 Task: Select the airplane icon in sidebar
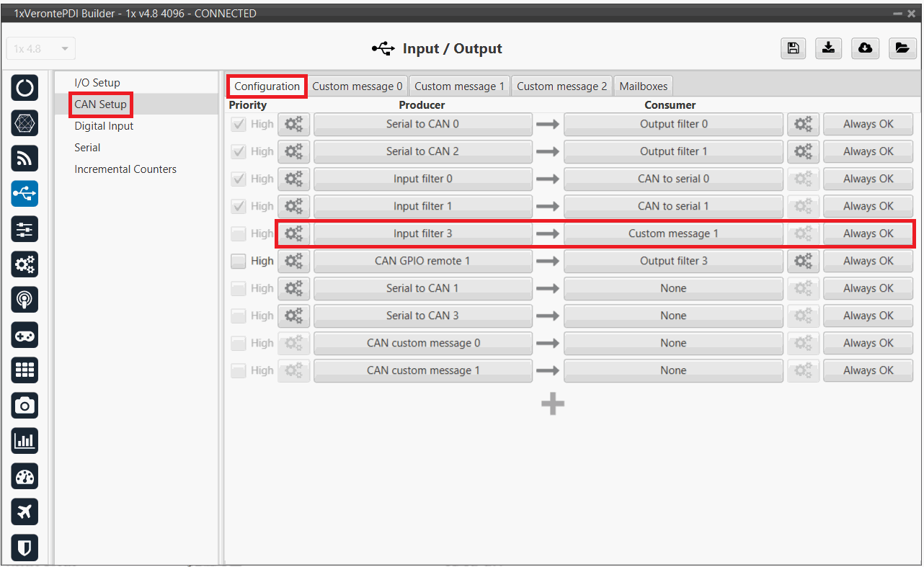click(25, 512)
